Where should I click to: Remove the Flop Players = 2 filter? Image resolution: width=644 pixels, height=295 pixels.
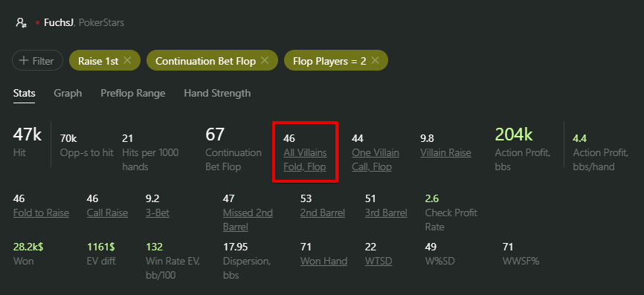[x=375, y=61]
